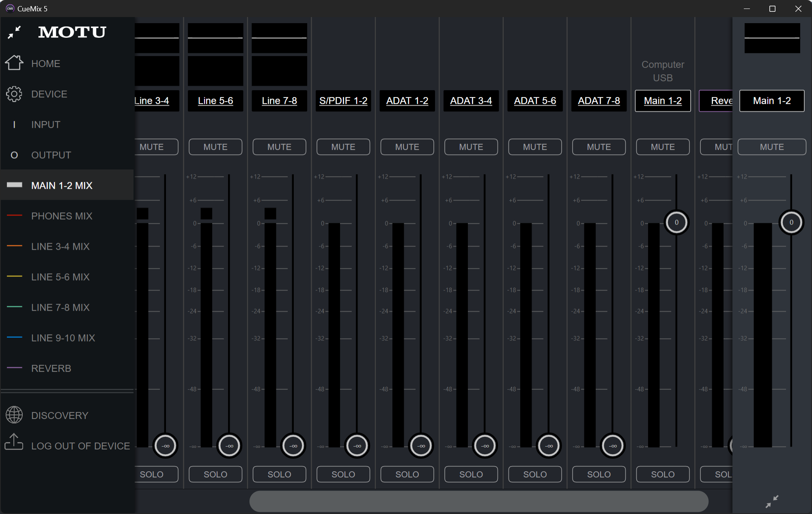Screen dimensions: 812x514
Task: Click the Discovery globe icon
Action: [14, 415]
